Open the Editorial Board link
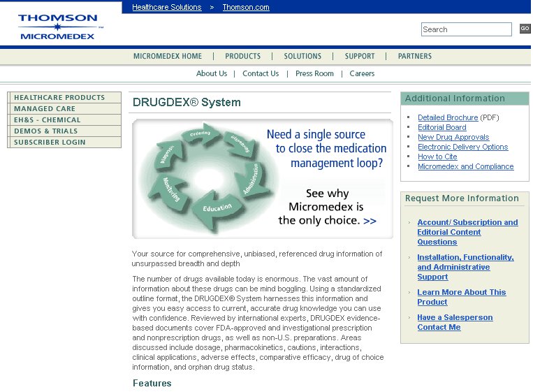Viewport: 533px width, 392px height. pos(442,127)
